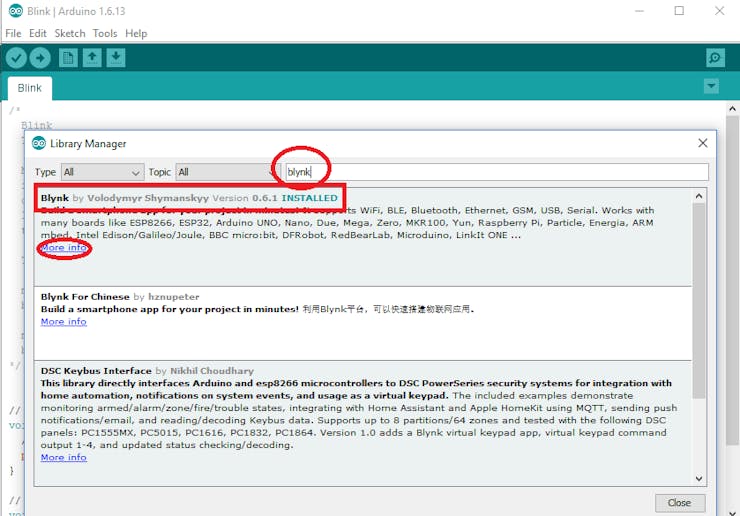Viewport: 740px width, 516px height.
Task: Select the Blink sketch tab
Action: pyautogui.click(x=30, y=88)
